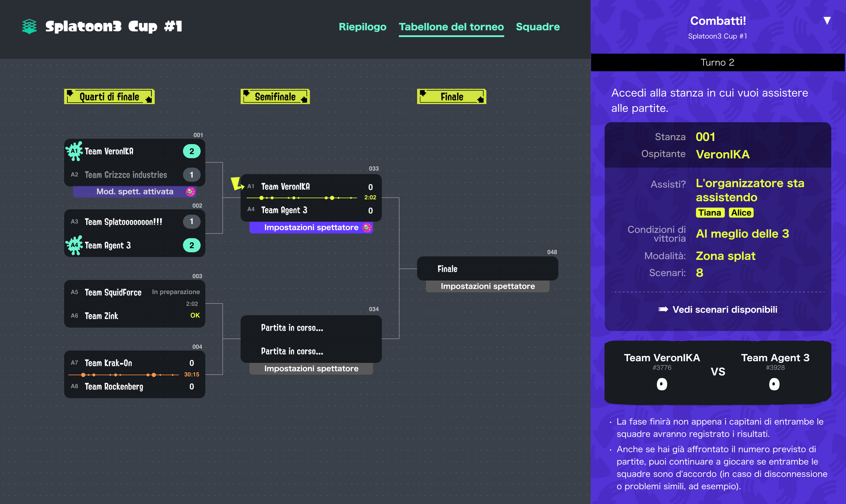Open Impostazioni spettatore for the Finale match
Viewport: 846px width, 504px height.
[487, 286]
